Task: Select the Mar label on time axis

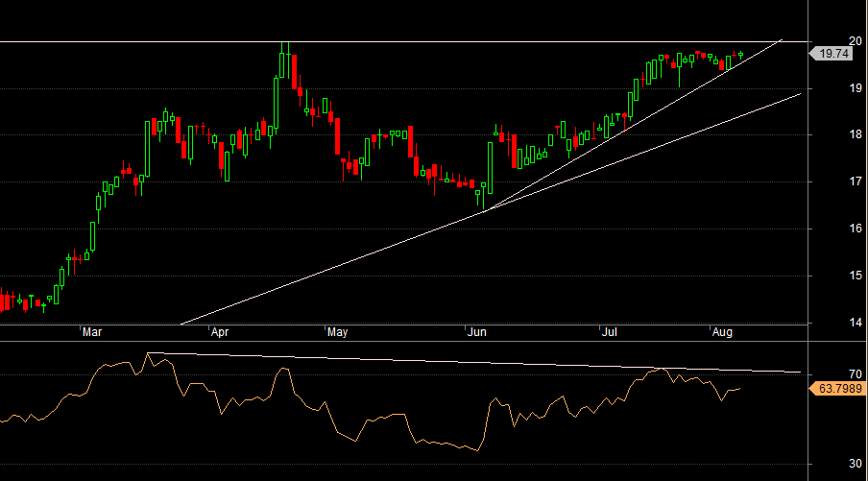Action: pos(92,332)
